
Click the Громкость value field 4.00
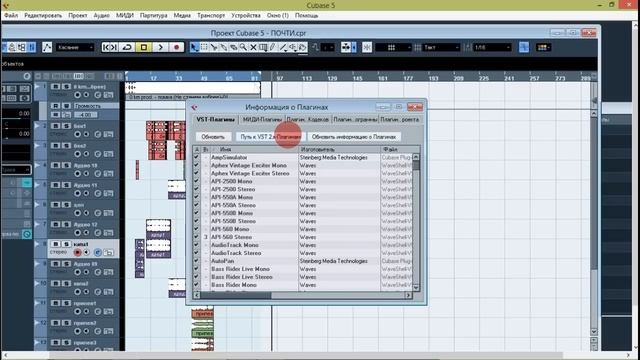click(x=85, y=115)
